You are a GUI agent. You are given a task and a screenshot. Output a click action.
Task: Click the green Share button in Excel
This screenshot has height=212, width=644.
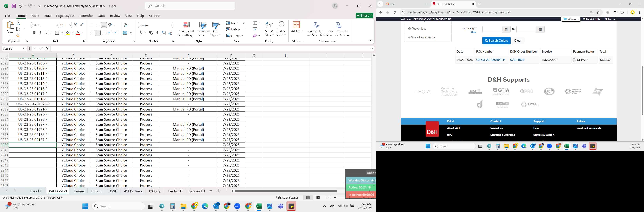(365, 16)
